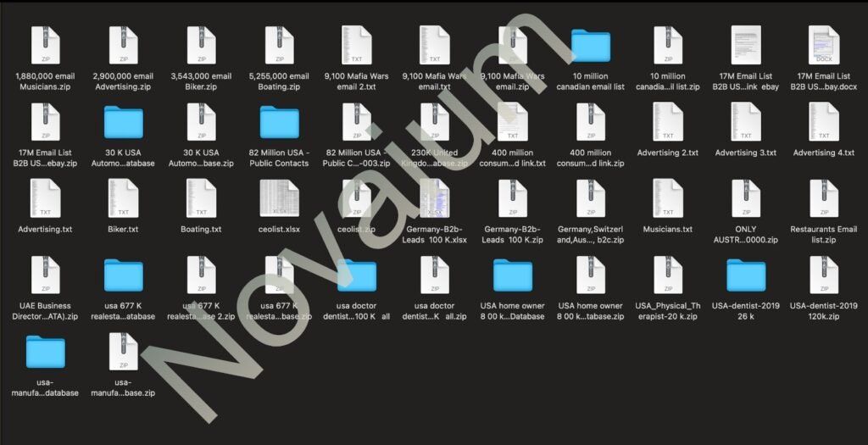The width and height of the screenshot is (868, 445).
Task: Click the Germany-B2b-Leads 100 K.xlsx spreadsheet
Action: (x=435, y=199)
